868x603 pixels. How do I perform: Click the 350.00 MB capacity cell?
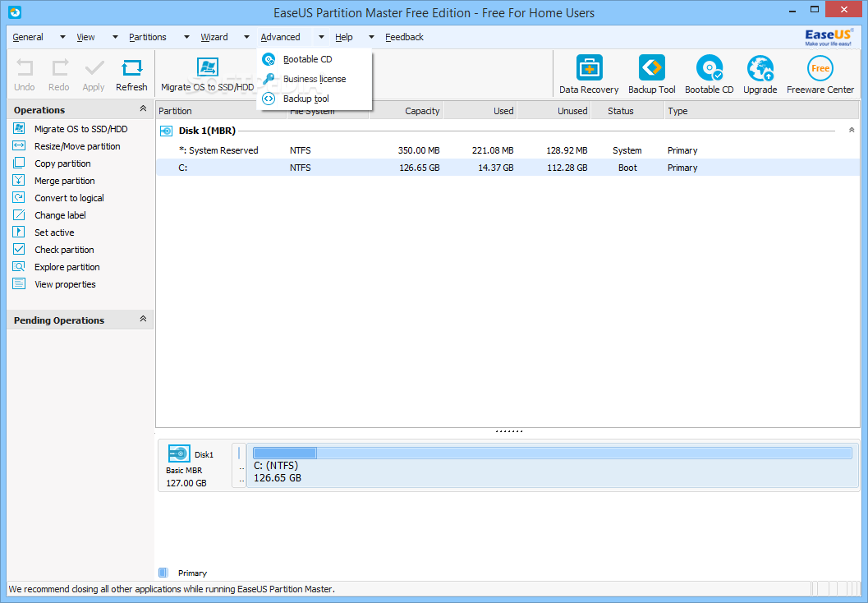point(419,150)
